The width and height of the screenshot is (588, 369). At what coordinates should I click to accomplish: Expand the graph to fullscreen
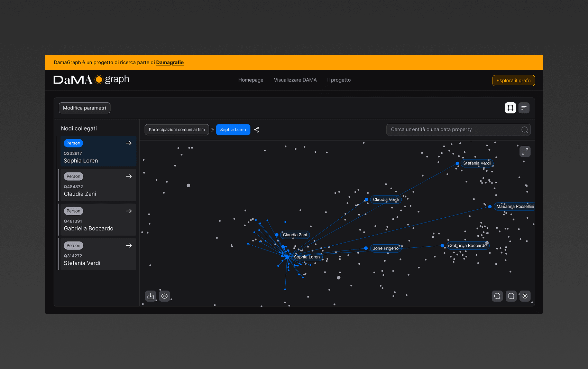click(525, 151)
